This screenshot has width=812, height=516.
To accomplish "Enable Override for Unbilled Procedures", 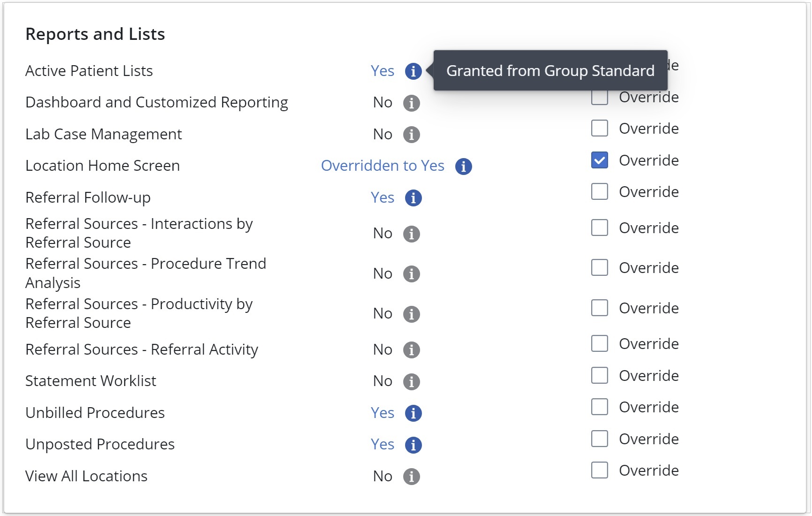I will point(600,407).
